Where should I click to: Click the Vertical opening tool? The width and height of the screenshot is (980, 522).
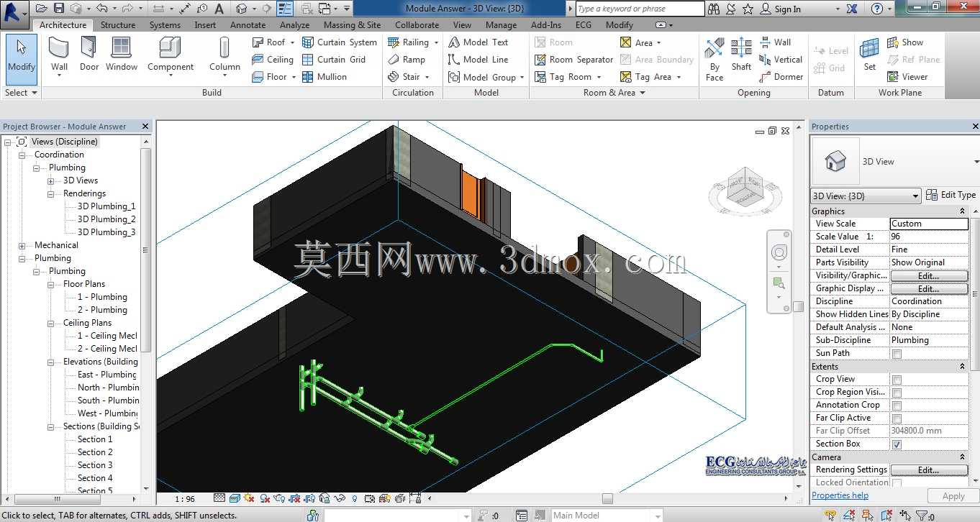781,60
